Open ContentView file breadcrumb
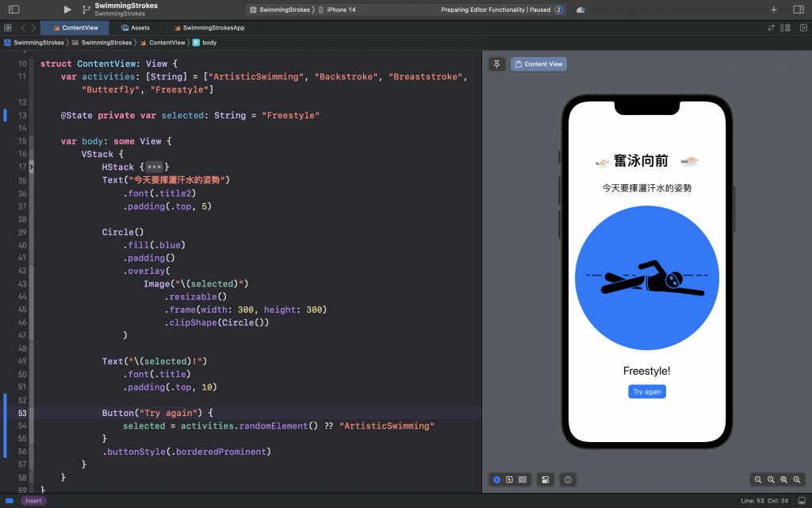The image size is (812, 508). click(x=163, y=43)
